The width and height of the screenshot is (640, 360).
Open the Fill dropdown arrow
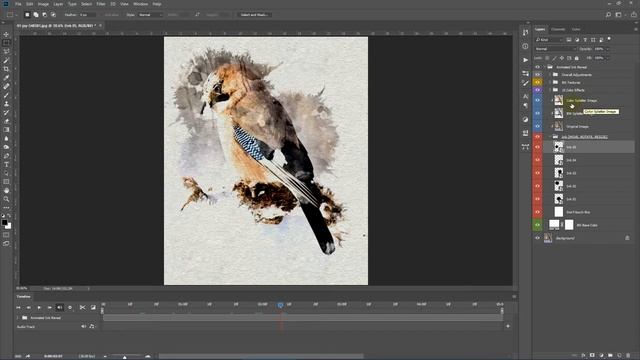(x=607, y=58)
